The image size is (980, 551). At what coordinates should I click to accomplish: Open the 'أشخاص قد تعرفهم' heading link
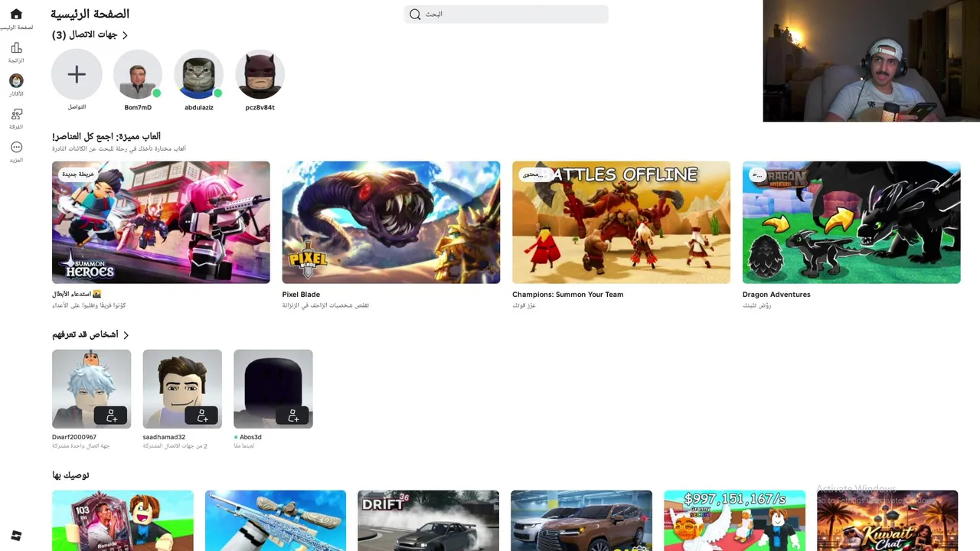(85, 335)
